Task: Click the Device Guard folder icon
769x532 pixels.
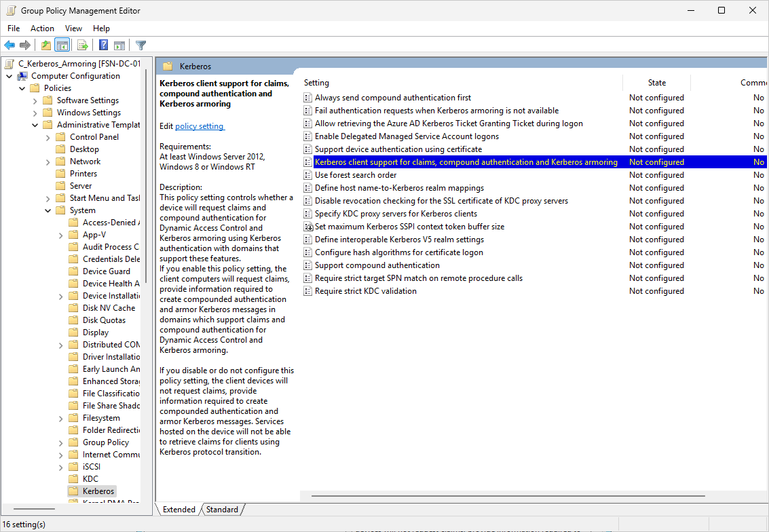Action: click(73, 271)
